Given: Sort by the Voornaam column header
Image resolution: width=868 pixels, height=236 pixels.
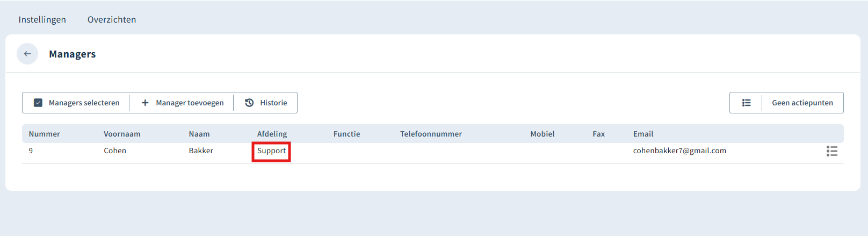Looking at the screenshot, I should pyautogui.click(x=122, y=134).
